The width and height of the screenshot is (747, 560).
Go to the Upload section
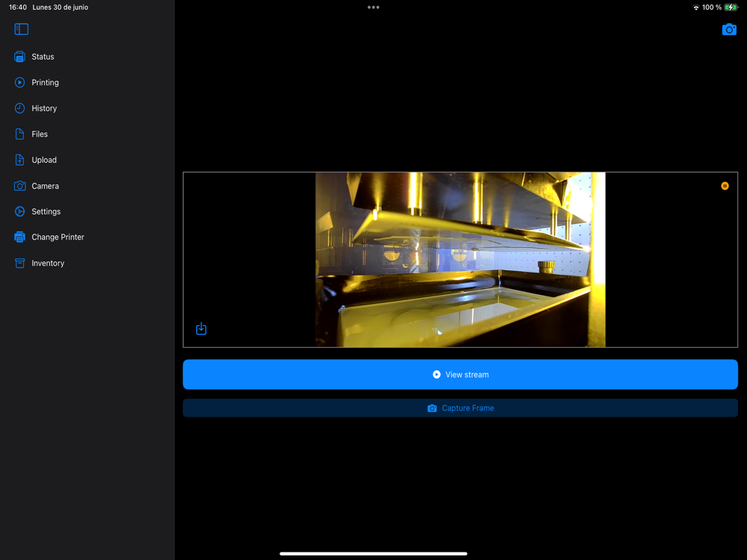pos(44,160)
